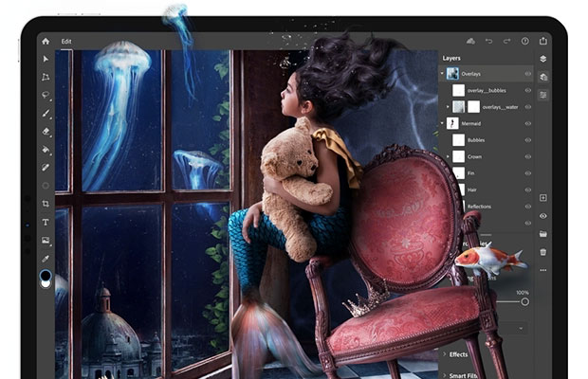Delete layer with trash icon
The height and width of the screenshot is (379, 588).
tap(543, 252)
